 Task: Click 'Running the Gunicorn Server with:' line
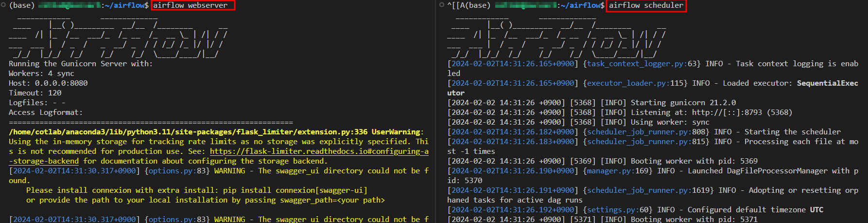coord(81,64)
